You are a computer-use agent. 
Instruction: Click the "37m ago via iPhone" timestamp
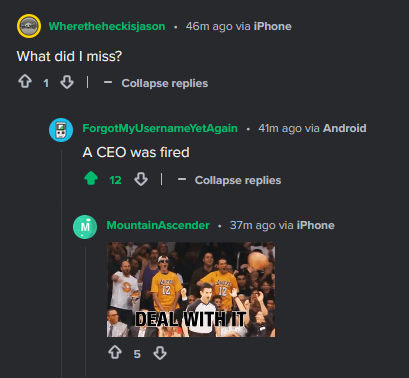(x=282, y=225)
